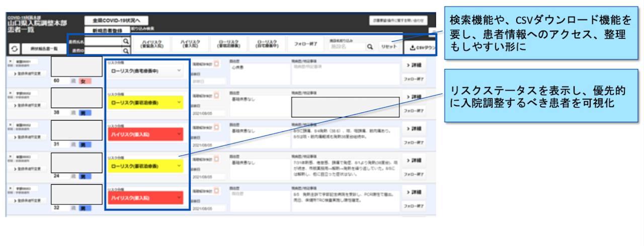Open 詳細 for the age-32 patient
The width and height of the screenshot is (644, 246).
click(x=413, y=192)
